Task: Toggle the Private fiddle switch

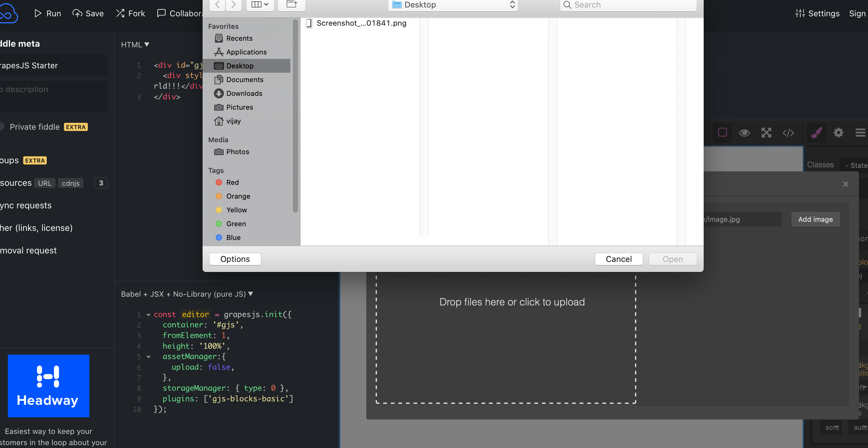Action: [2, 126]
